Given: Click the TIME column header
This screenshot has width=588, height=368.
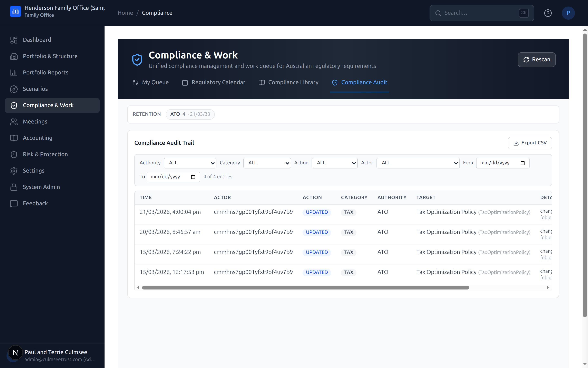Looking at the screenshot, I should 146,198.
